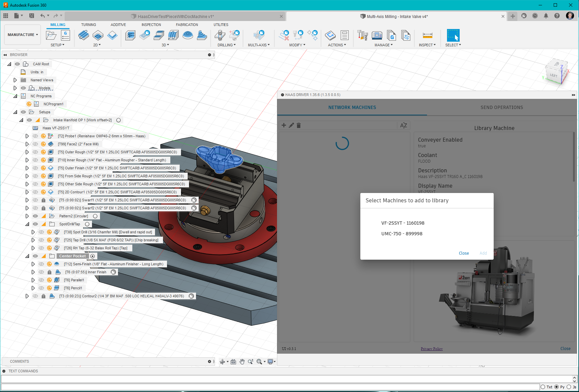Click the add machine plus icon
The height and width of the screenshot is (392, 579).
coord(284,125)
